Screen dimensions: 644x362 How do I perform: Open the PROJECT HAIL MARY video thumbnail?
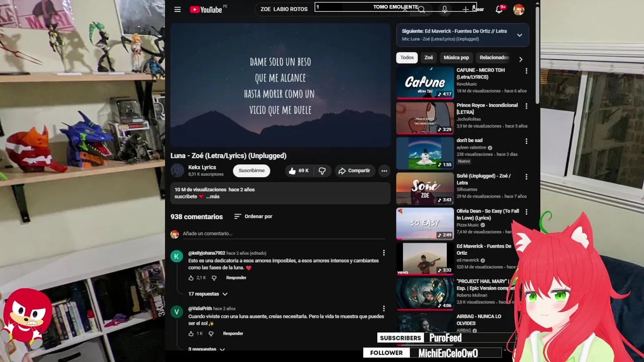pyautogui.click(x=425, y=294)
